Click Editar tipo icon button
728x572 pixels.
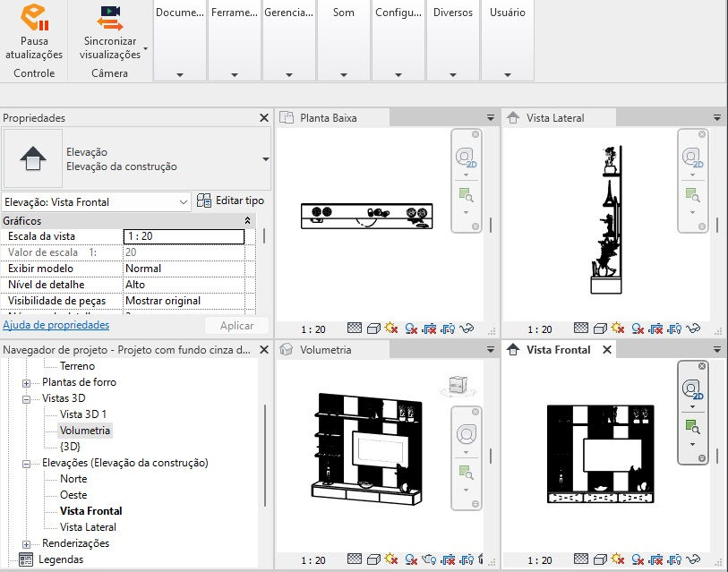(x=203, y=201)
